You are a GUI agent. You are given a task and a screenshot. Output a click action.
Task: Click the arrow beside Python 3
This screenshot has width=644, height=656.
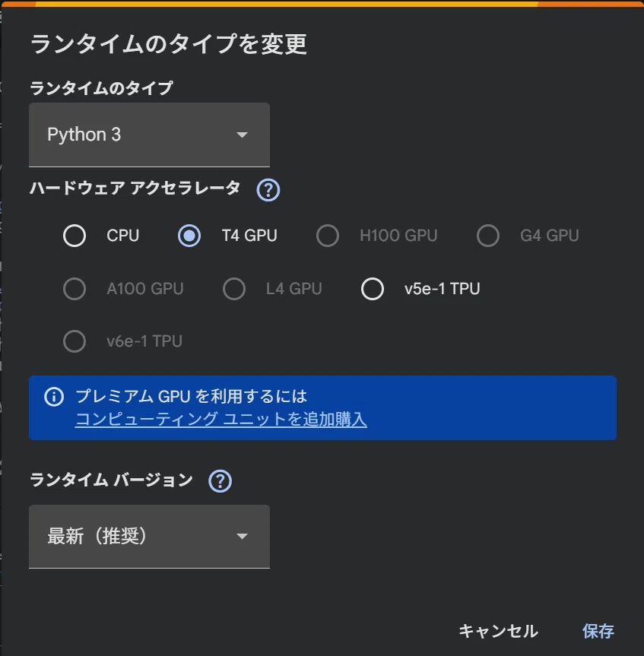pos(242,135)
